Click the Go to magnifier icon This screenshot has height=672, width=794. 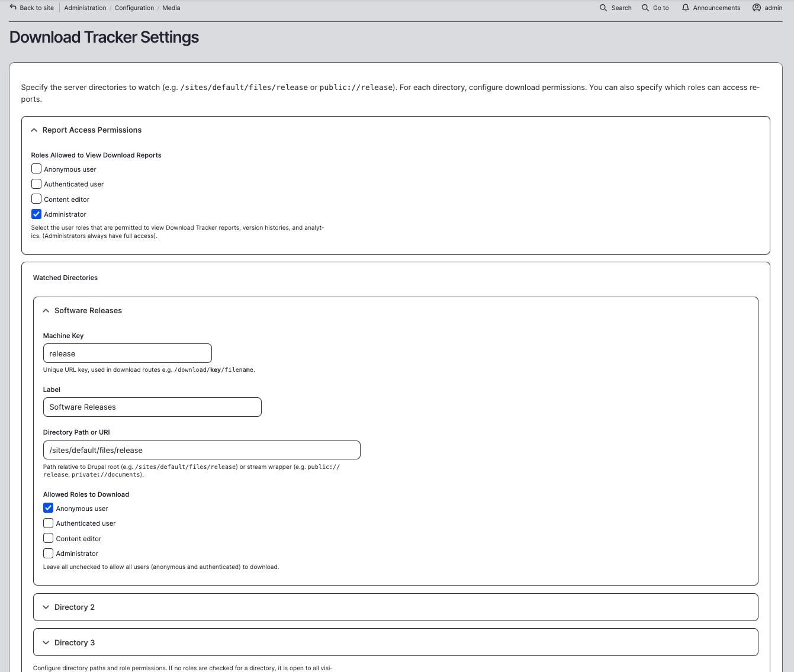tap(645, 8)
